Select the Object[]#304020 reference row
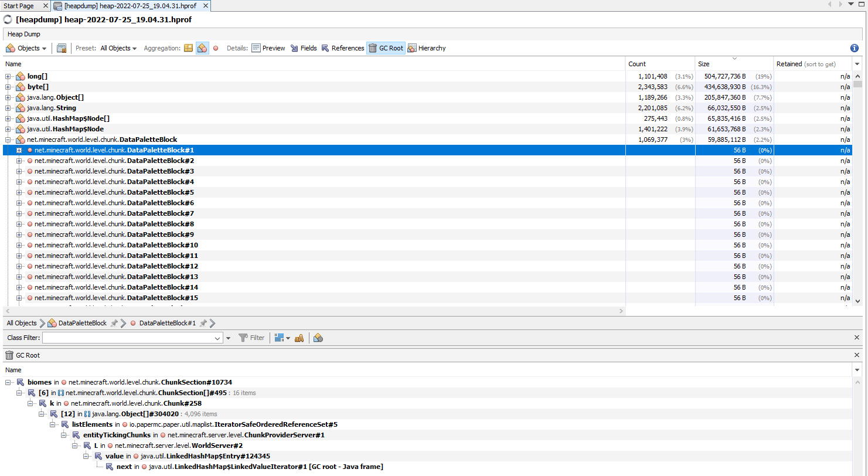This screenshot has height=476, width=868. (x=428, y=414)
